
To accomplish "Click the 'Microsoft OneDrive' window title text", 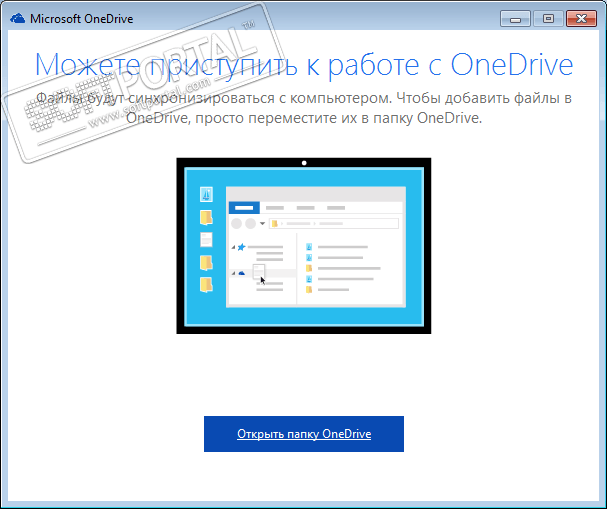I will (82, 19).
